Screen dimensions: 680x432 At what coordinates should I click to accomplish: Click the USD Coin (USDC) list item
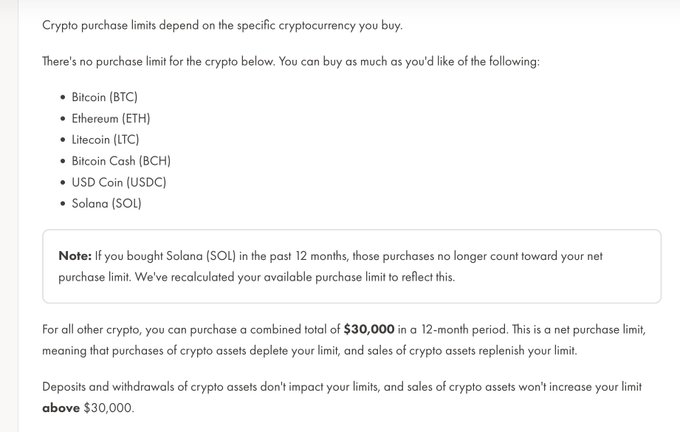click(119, 182)
